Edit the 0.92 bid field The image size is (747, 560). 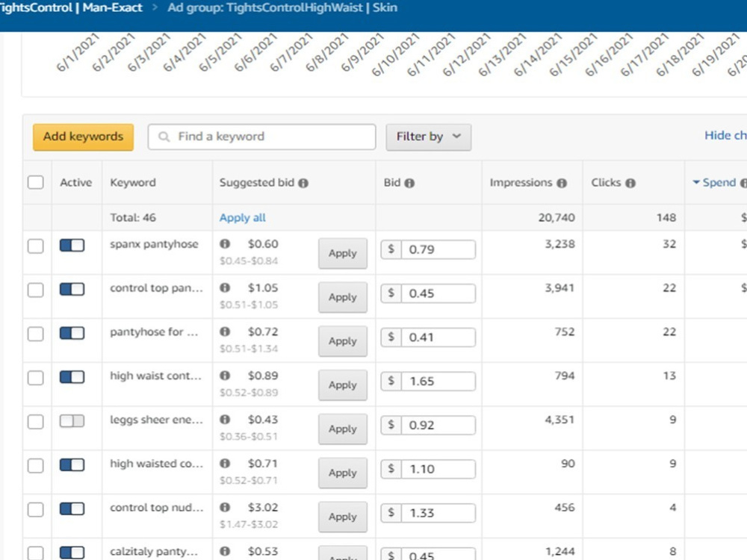438,426
